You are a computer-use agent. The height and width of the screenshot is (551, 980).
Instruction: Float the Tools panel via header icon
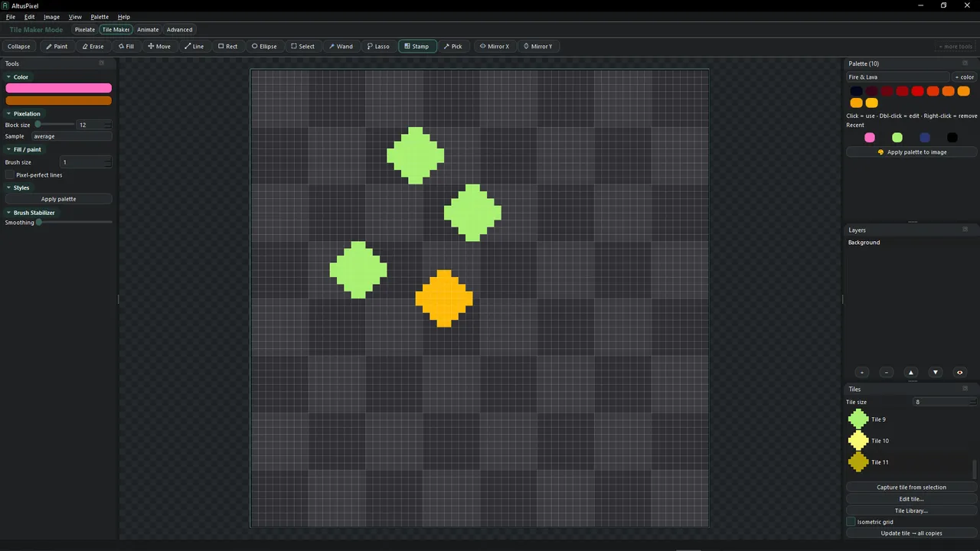(102, 64)
